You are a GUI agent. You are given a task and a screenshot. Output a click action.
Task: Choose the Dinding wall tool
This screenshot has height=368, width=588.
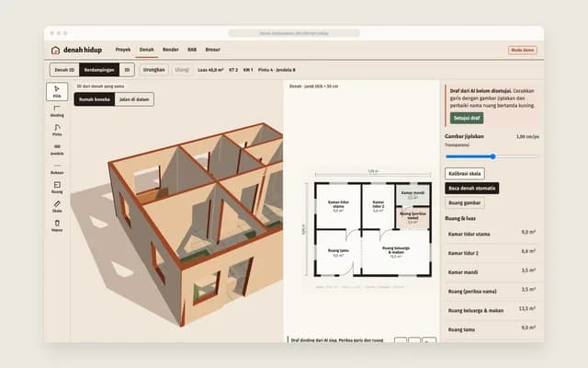tap(57, 111)
